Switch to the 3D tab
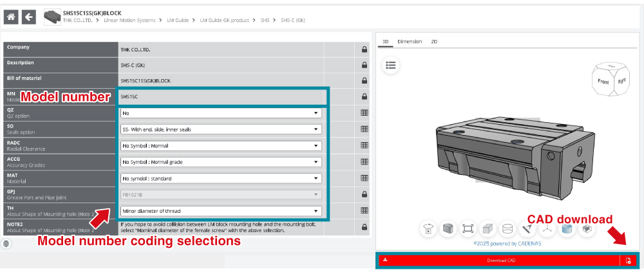Image resolution: width=644 pixels, height=272 pixels. click(385, 41)
